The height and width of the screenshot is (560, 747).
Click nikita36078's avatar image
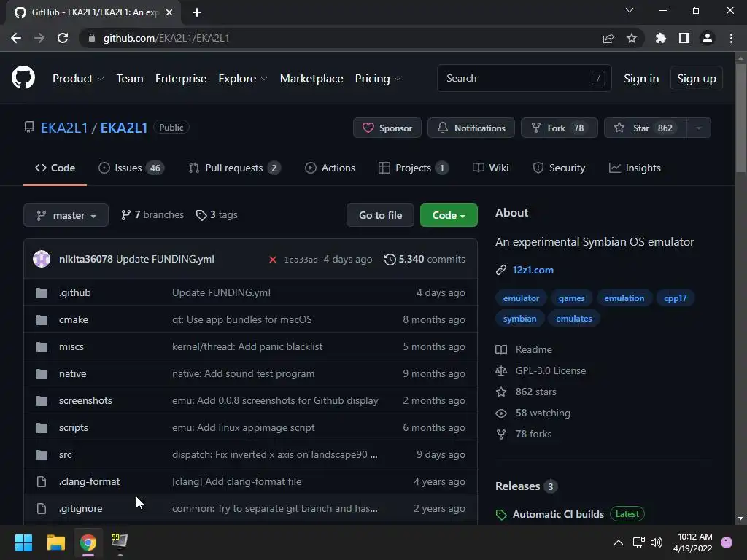tap(42, 259)
